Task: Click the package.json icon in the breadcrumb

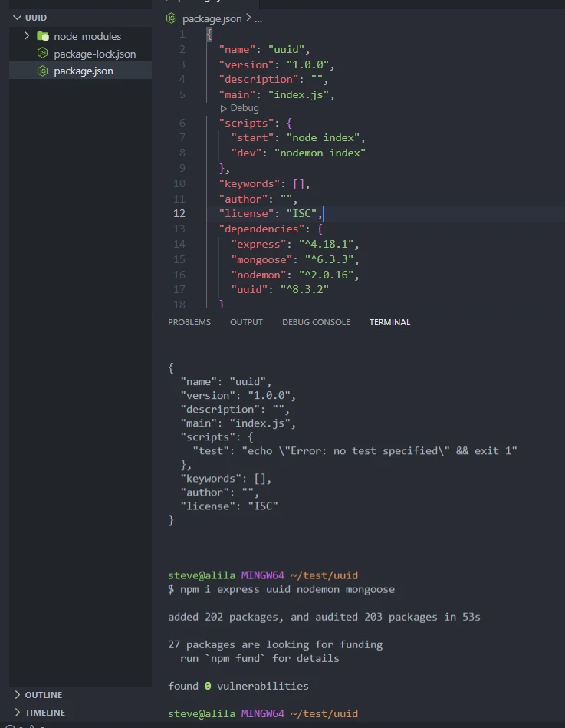Action: pyautogui.click(x=172, y=18)
